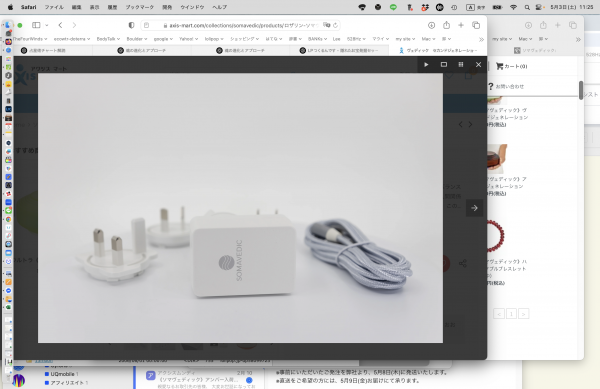Click the background Safari window's vertical scrollbar
Screen dimensions: 600x389
[581, 90]
